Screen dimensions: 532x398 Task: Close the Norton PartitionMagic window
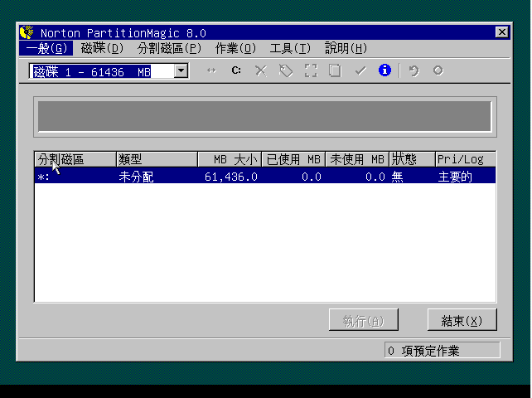click(x=502, y=32)
